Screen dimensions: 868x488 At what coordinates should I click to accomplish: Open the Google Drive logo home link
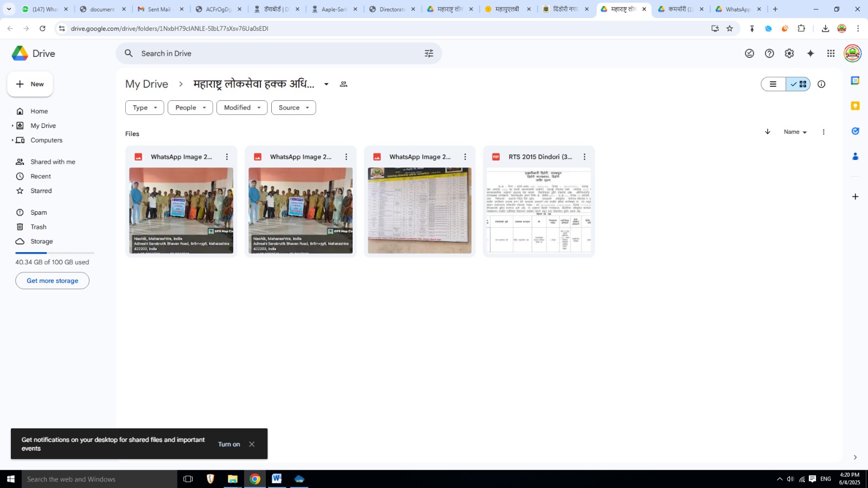coord(34,53)
